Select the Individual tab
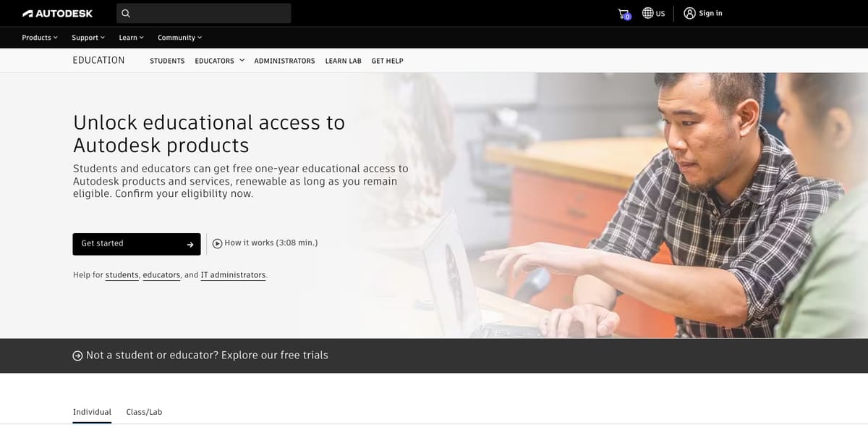The width and height of the screenshot is (868, 433). [92, 412]
